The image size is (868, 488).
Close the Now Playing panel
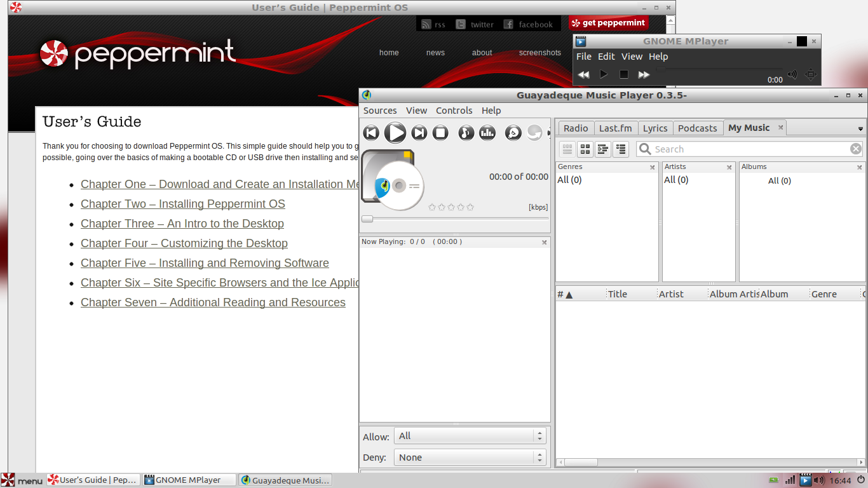[x=544, y=242]
